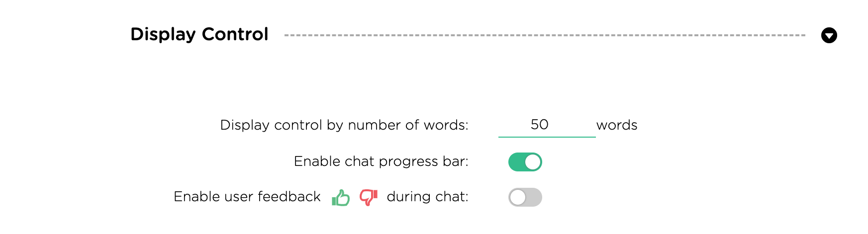Click the green track of the progress bar switch
868x234 pixels.
pyautogui.click(x=516, y=162)
